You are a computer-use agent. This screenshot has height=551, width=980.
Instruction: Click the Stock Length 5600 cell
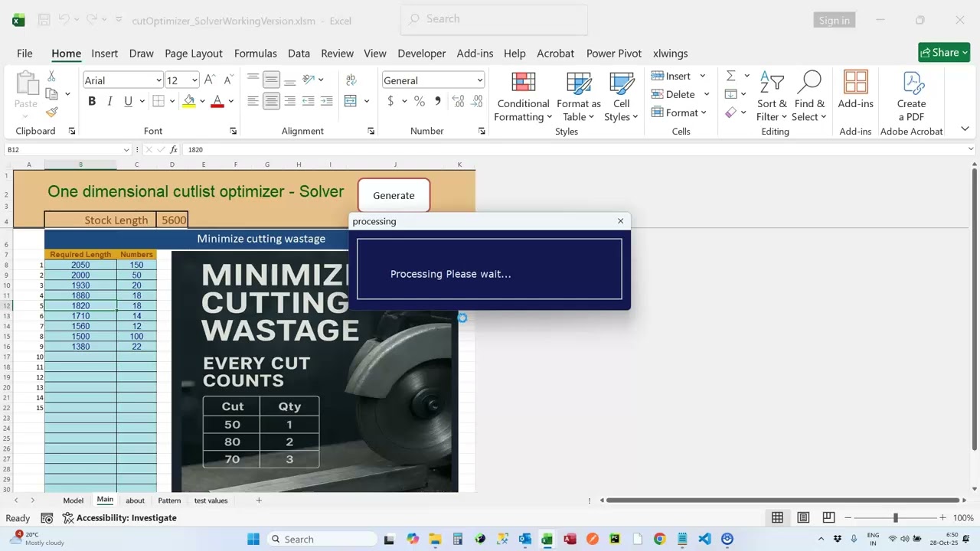pos(173,220)
